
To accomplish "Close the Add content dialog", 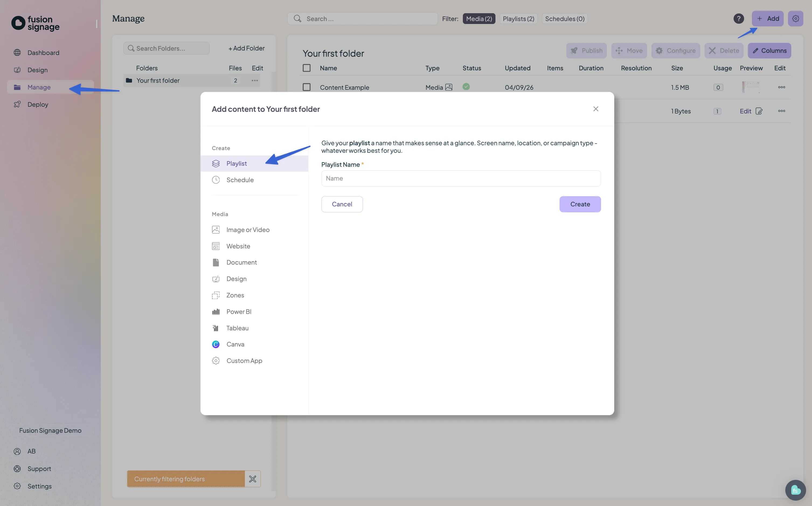I will 596,109.
